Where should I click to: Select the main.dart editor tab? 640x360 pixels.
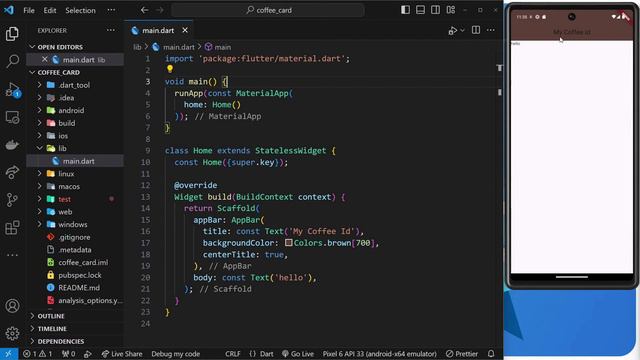158,31
